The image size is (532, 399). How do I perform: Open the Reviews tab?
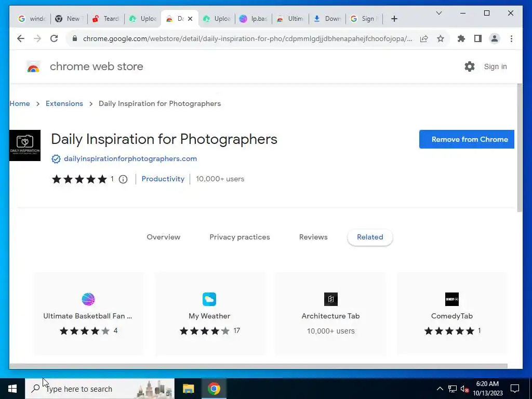point(313,237)
